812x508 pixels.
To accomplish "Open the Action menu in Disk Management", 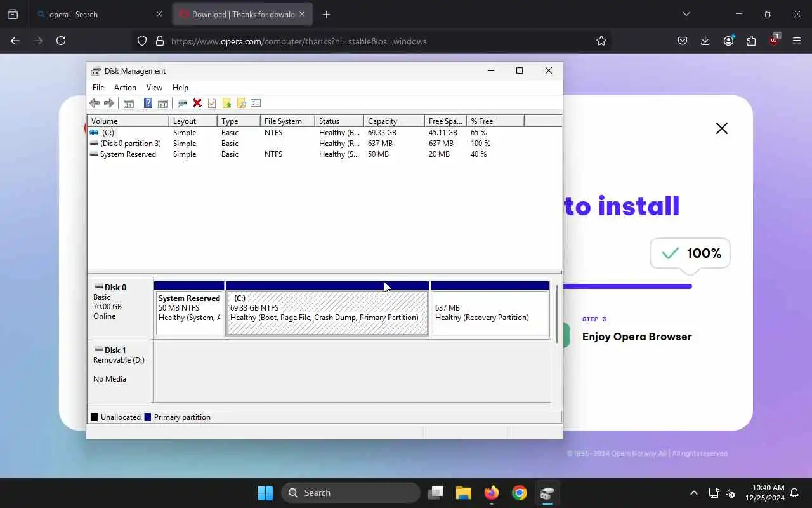I will 125,88.
